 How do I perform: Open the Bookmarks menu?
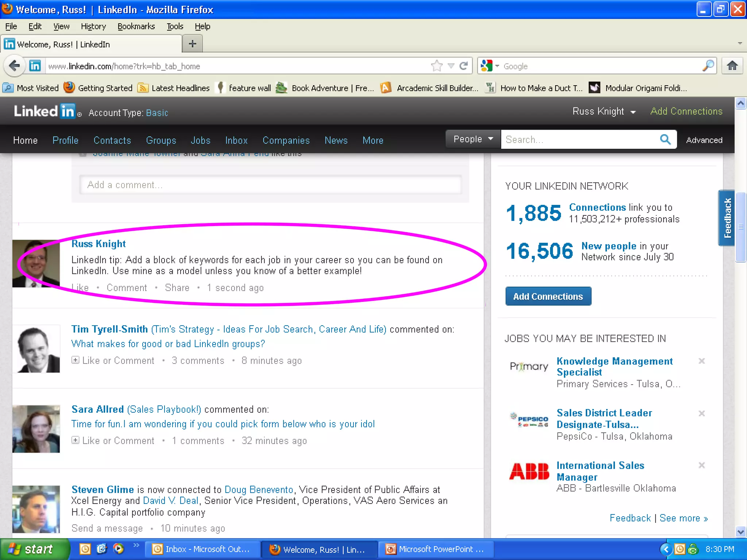pos(136,26)
